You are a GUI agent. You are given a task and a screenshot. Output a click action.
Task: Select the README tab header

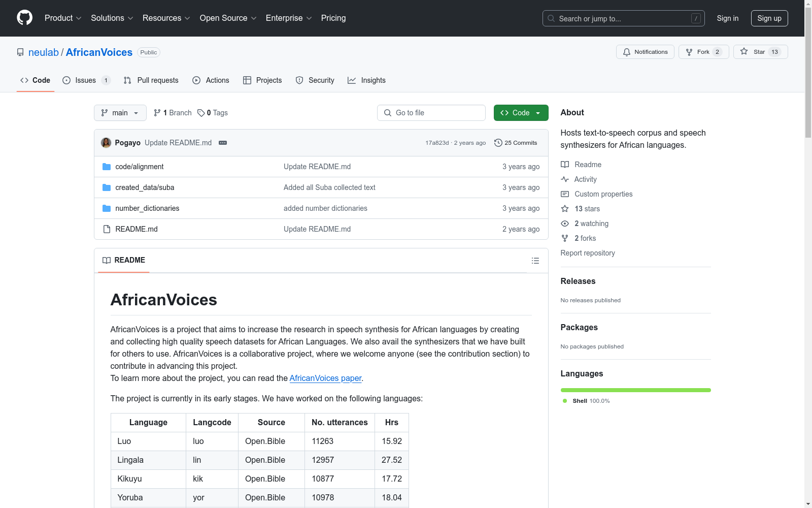(x=124, y=260)
